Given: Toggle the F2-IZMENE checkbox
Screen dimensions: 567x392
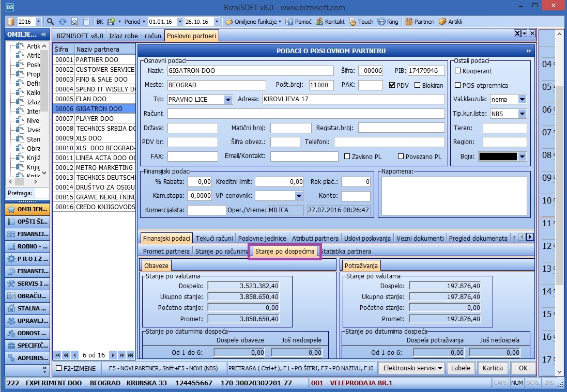Looking at the screenshot, I should (59, 368).
